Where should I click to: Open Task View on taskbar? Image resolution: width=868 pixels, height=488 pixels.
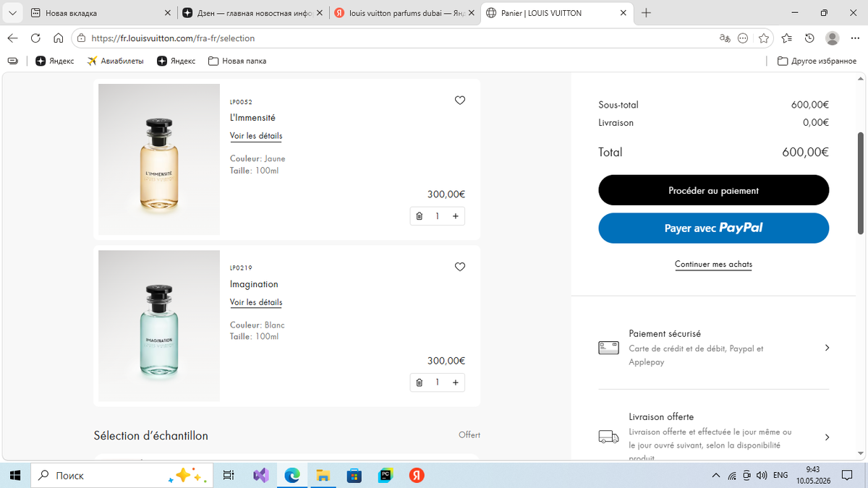[229, 475]
